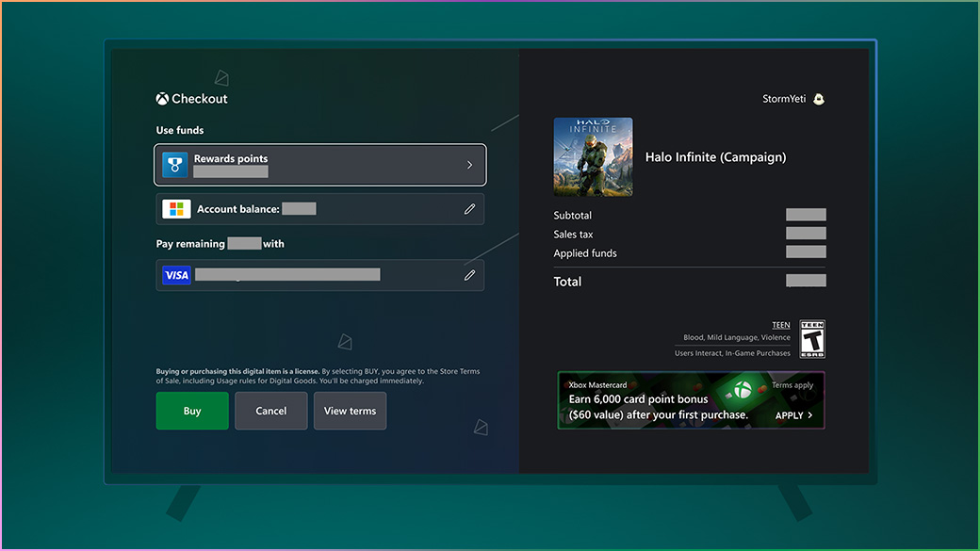Viewport: 980px width, 551px height.
Task: Click the ESRB TEEN rating icon
Action: pos(811,339)
